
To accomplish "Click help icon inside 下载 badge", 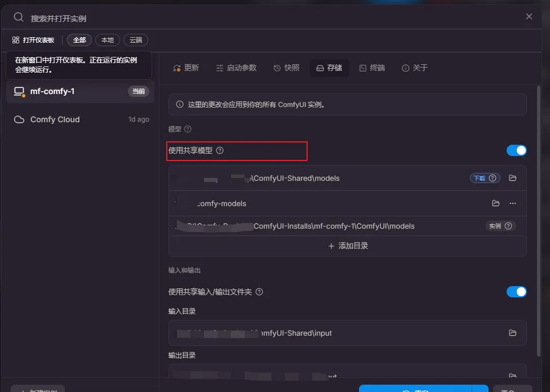I will click(x=493, y=178).
